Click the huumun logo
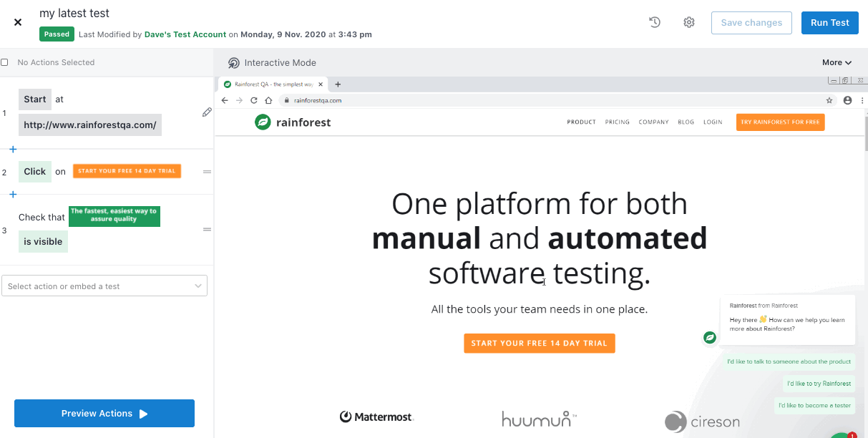Viewport: 868px width, 438px height. [x=540, y=418]
